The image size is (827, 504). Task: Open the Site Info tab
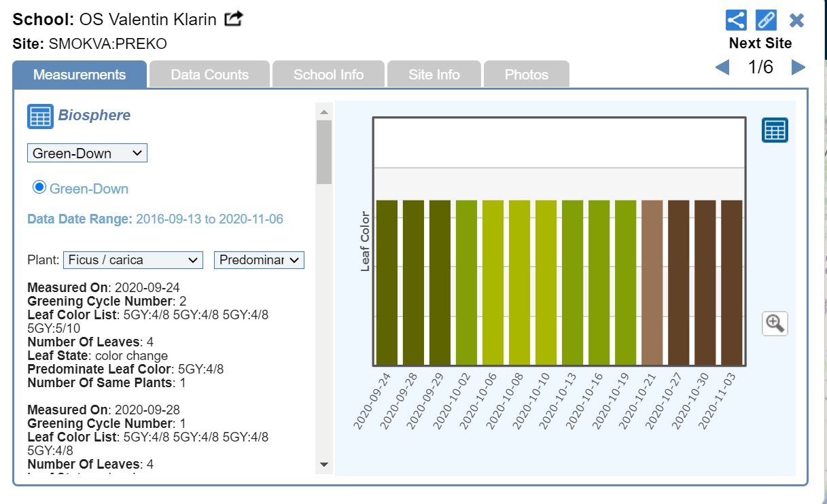(x=434, y=75)
